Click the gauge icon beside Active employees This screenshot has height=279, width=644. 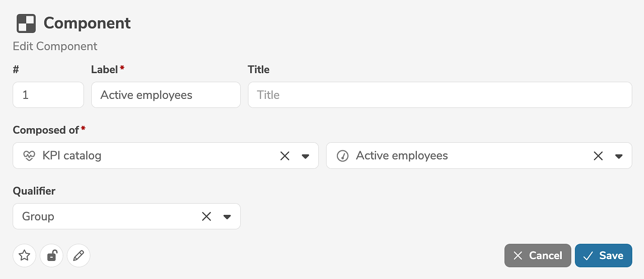pyautogui.click(x=343, y=156)
